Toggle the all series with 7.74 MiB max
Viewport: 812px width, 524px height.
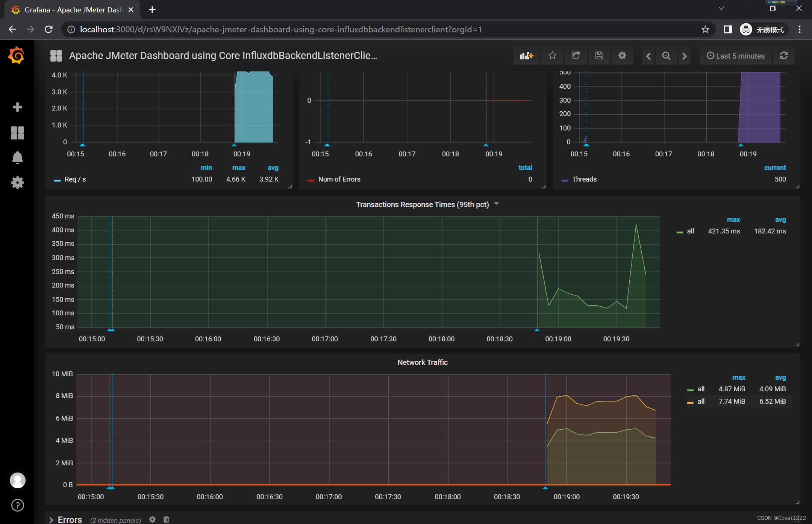click(701, 401)
